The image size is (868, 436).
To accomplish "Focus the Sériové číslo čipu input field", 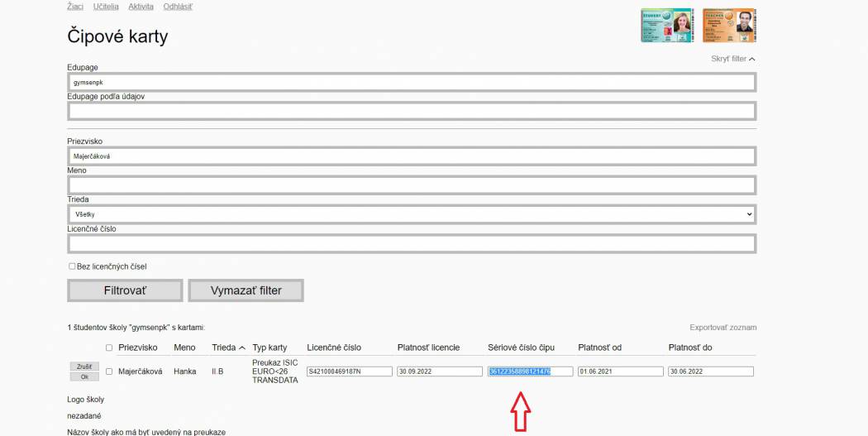I will [x=530, y=371].
